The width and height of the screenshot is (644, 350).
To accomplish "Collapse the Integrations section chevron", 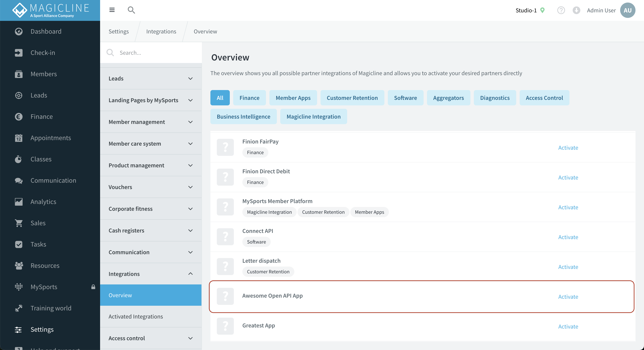I will tap(190, 274).
